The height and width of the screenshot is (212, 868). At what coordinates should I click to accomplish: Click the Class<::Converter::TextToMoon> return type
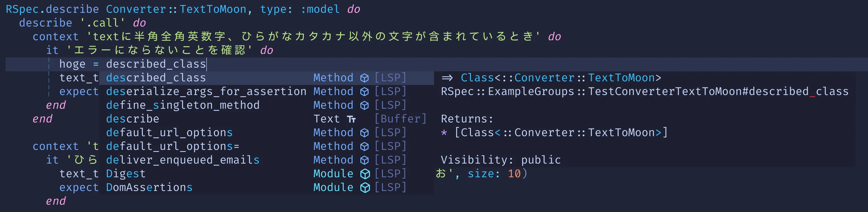[x=560, y=77]
